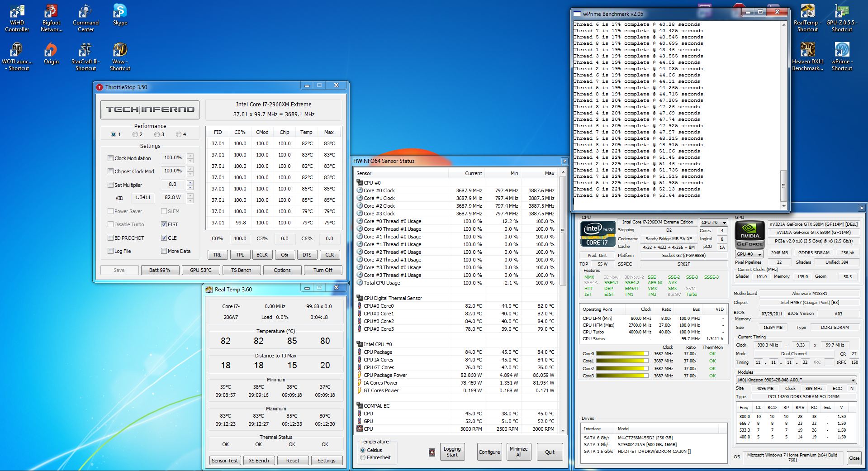
Task: Open the Command Center desktop icon
Action: pyautogui.click(x=85, y=18)
